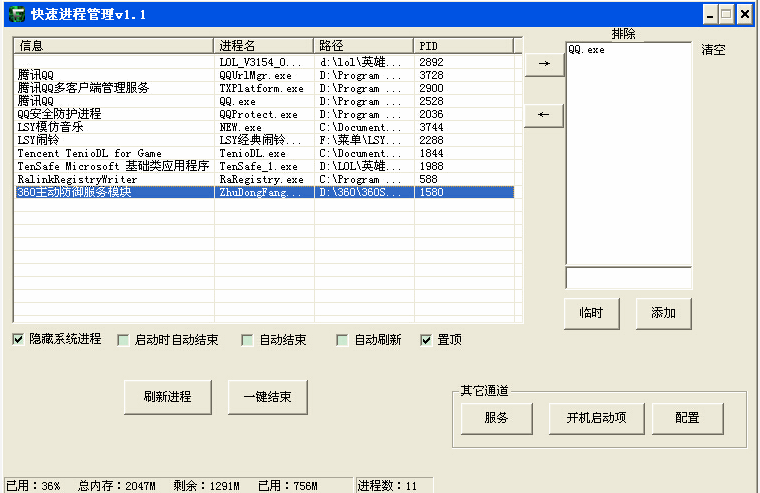The width and height of the screenshot is (760, 493).
Task: Sort by 进程名 column header
Action: (x=264, y=46)
